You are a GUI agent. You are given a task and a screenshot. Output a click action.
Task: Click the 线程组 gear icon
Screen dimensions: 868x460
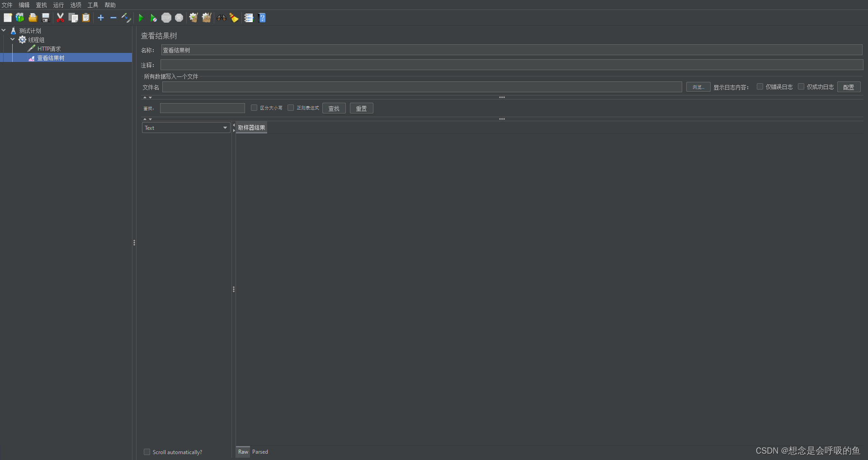22,40
